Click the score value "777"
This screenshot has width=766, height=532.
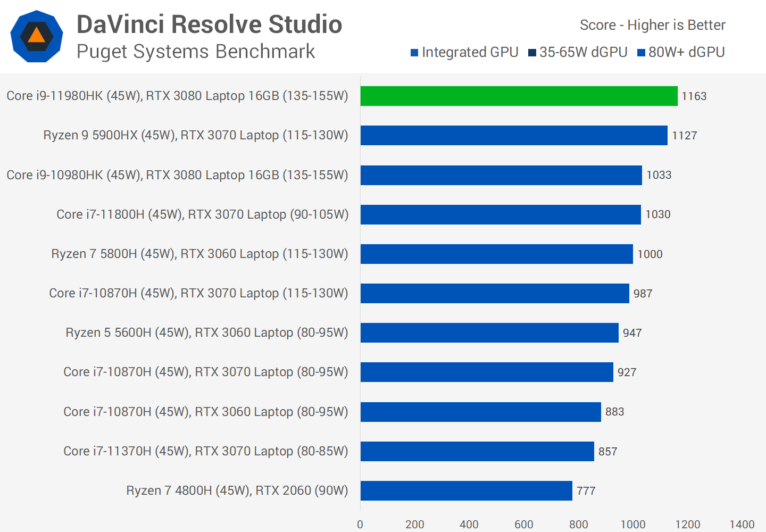tap(586, 491)
